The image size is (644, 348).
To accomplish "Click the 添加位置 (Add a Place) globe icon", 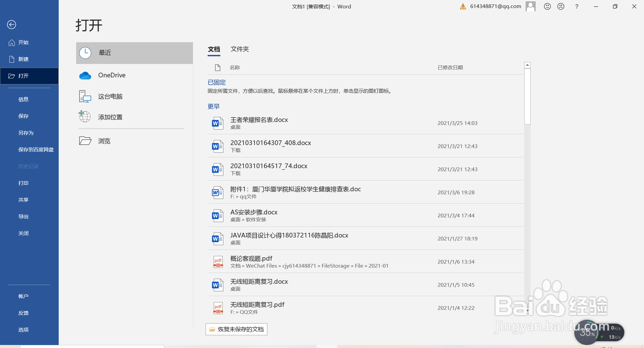I will tap(85, 117).
